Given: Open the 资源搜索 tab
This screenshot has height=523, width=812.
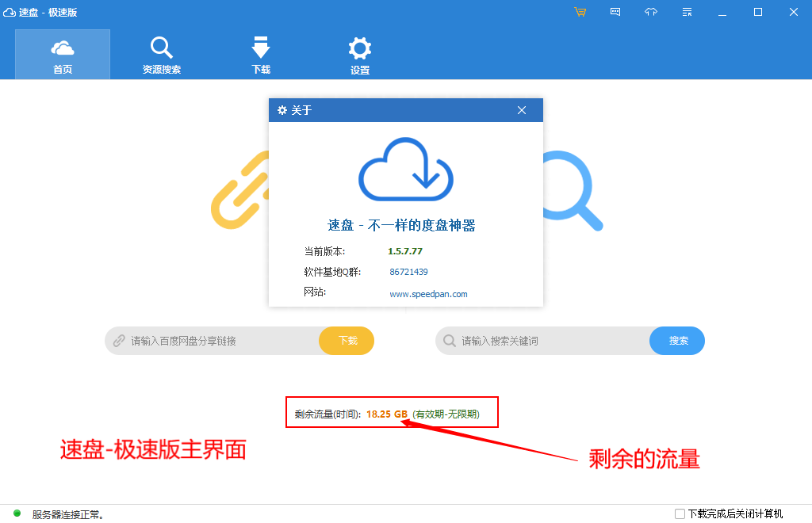Looking at the screenshot, I should point(162,55).
